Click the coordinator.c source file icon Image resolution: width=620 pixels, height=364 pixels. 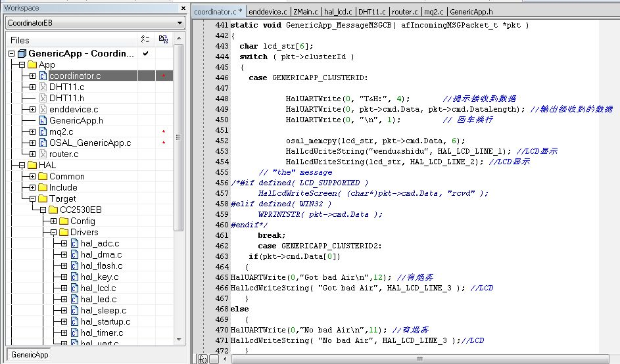[x=43, y=76]
